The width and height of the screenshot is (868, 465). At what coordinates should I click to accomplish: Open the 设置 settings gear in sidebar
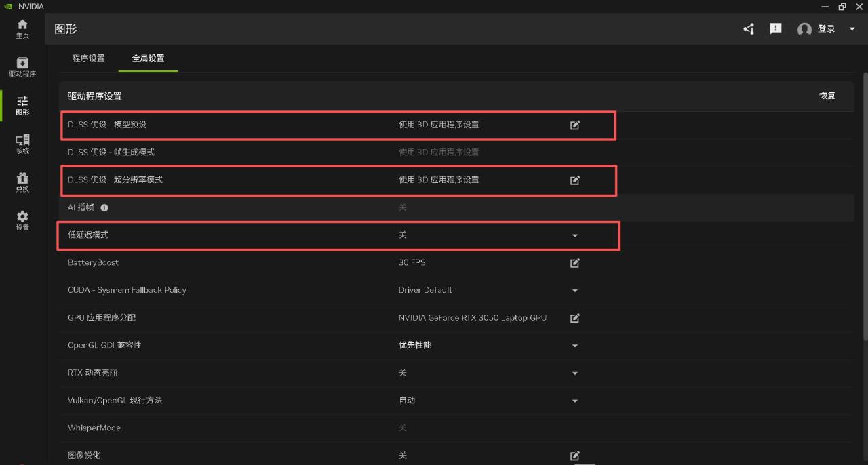coord(22,220)
